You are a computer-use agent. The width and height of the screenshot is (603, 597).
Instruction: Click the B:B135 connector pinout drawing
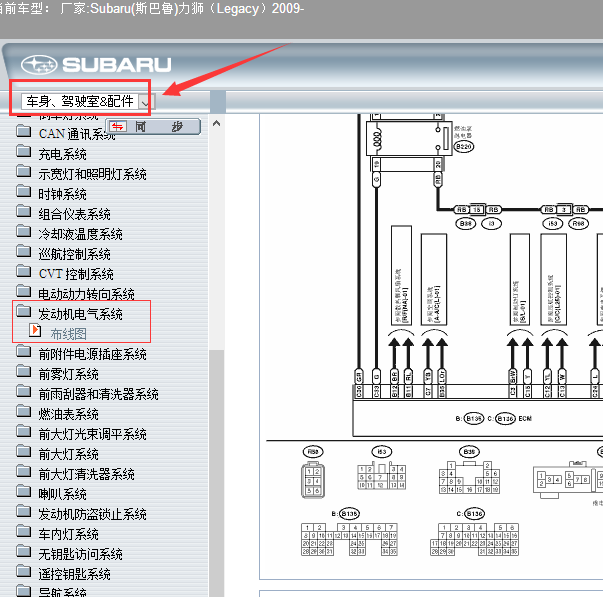point(349,539)
